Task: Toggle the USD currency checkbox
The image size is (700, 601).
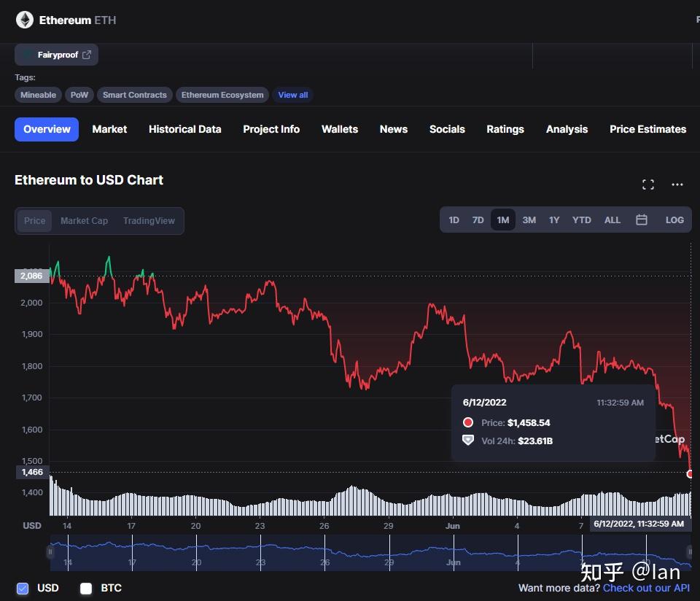Action: point(23,588)
